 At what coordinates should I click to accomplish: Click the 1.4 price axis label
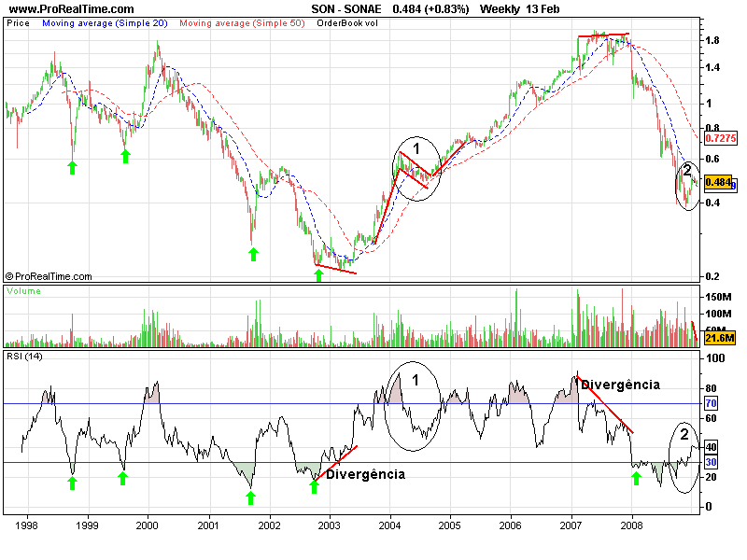point(712,67)
